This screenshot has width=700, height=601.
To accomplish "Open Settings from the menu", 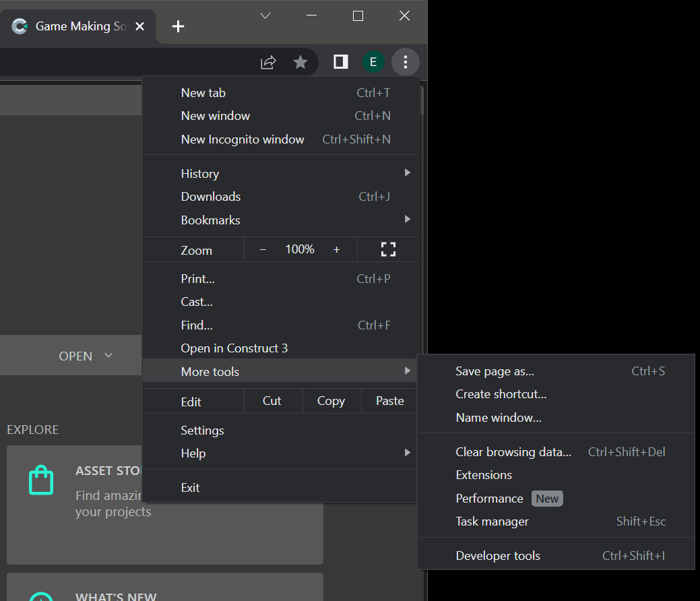I will point(281,431).
